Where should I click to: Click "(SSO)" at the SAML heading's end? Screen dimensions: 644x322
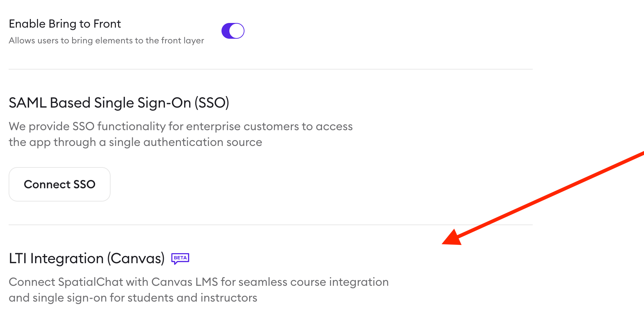[212, 103]
